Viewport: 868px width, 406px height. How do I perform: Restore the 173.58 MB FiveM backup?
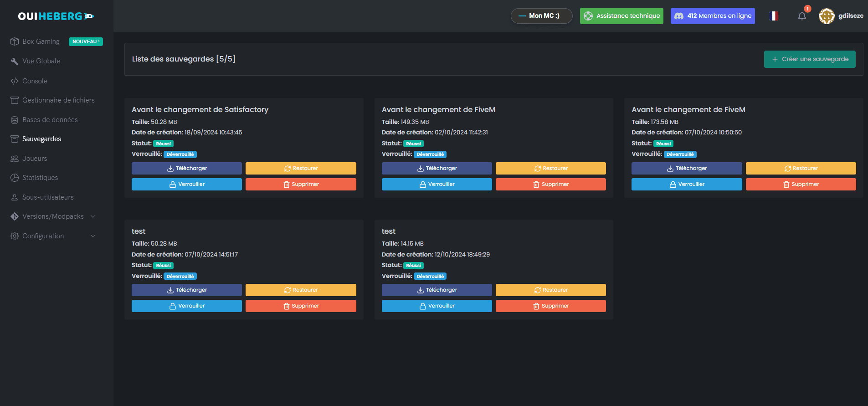(801, 168)
